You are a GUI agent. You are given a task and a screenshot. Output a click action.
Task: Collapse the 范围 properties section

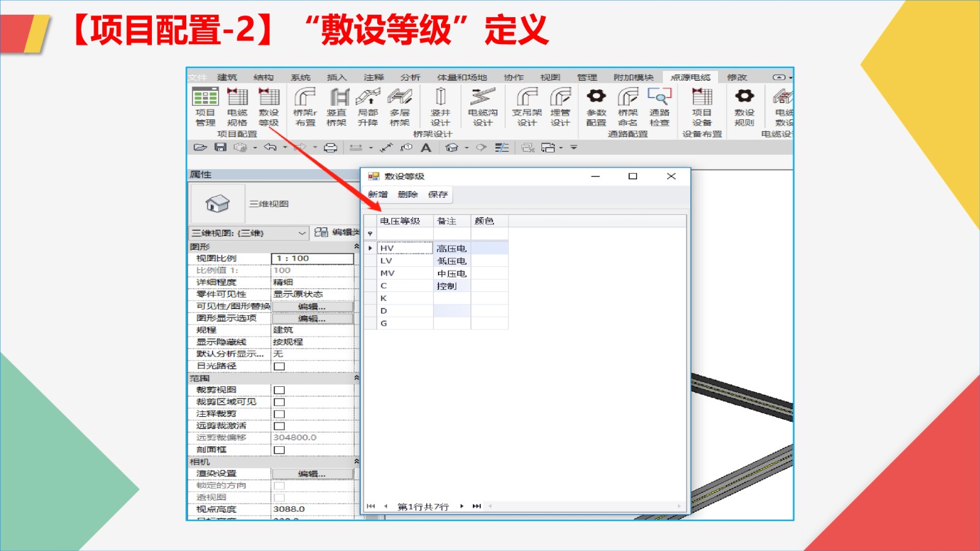coord(356,378)
